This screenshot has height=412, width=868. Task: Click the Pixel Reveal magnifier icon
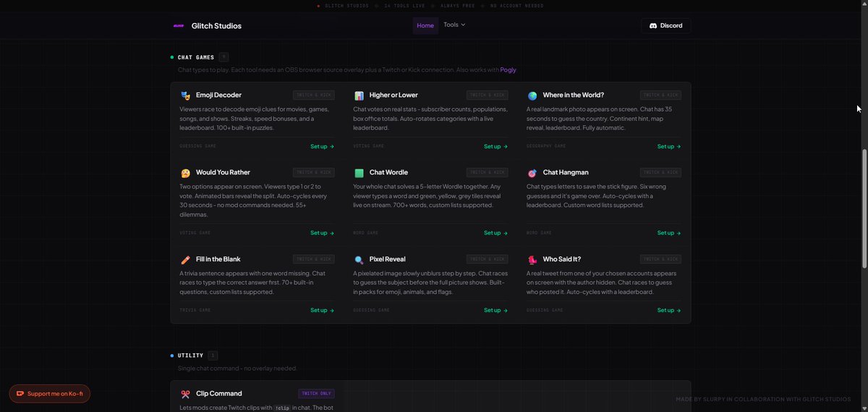coord(359,259)
